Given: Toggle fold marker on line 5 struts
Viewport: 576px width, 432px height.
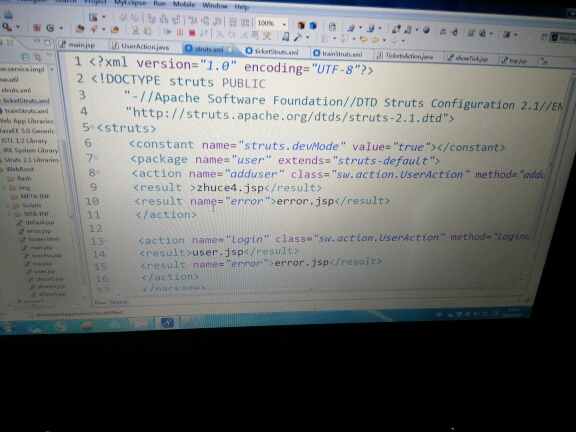Looking at the screenshot, I should (93, 127).
